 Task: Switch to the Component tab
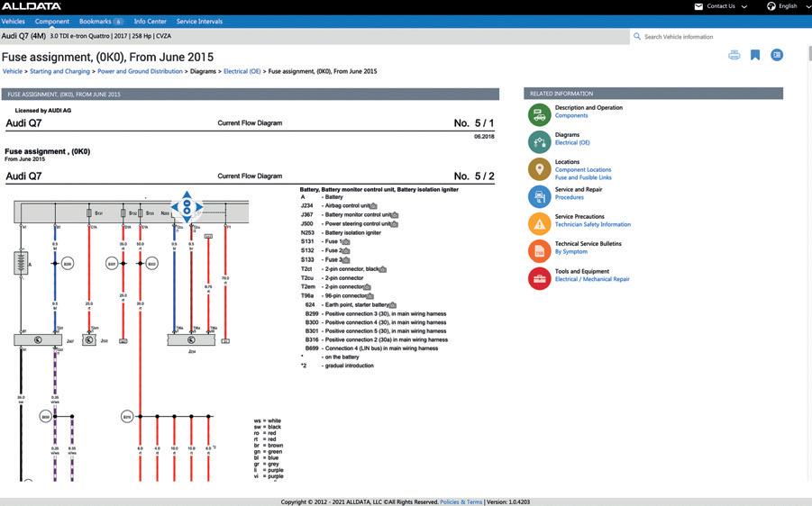pyautogui.click(x=51, y=22)
